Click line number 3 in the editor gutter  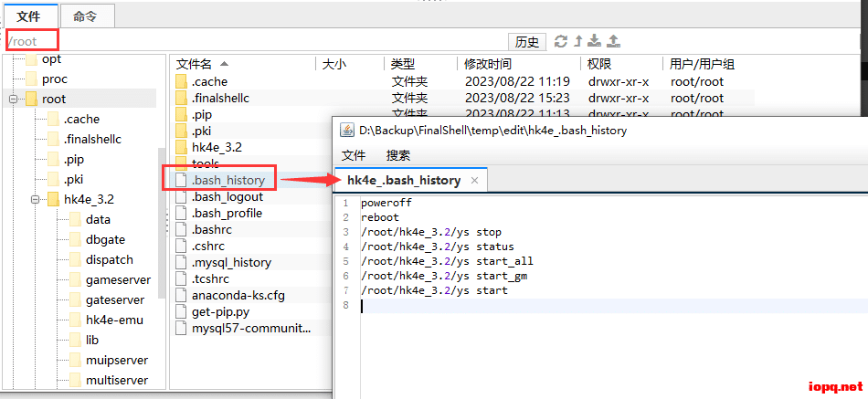[346, 232]
